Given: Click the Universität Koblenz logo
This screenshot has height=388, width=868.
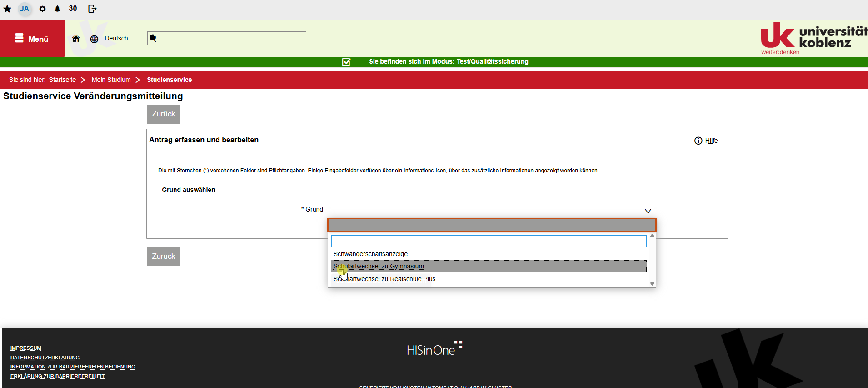Looking at the screenshot, I should pos(813,38).
